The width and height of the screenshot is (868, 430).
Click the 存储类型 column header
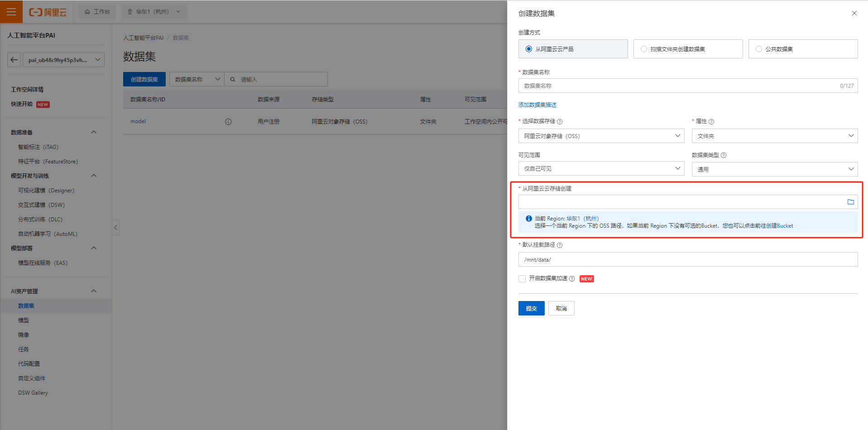(322, 100)
